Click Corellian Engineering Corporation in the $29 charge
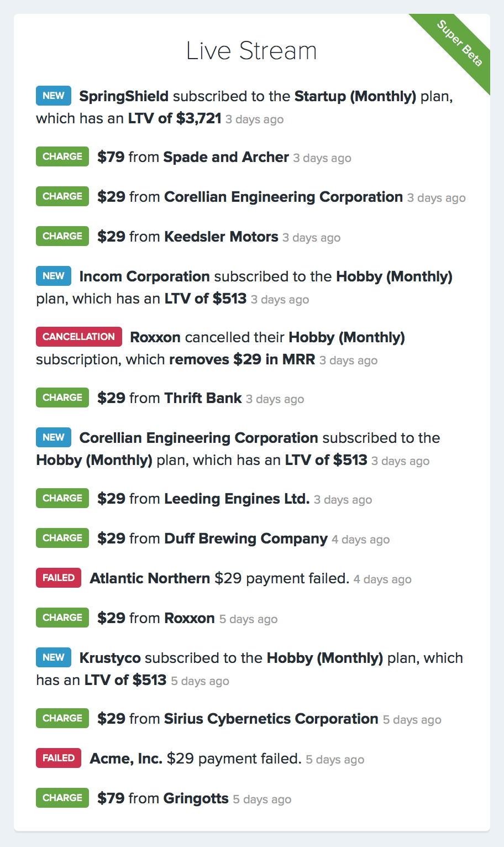Screen dimensions: 504x847 coord(283,197)
